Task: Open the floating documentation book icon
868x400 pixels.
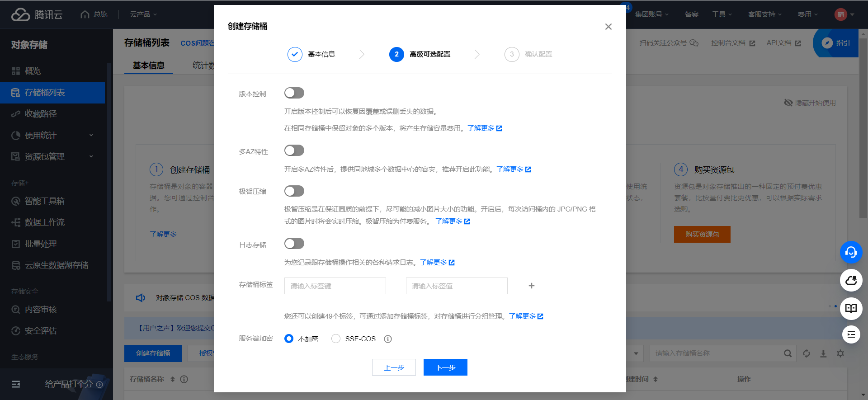Action: pyautogui.click(x=851, y=308)
